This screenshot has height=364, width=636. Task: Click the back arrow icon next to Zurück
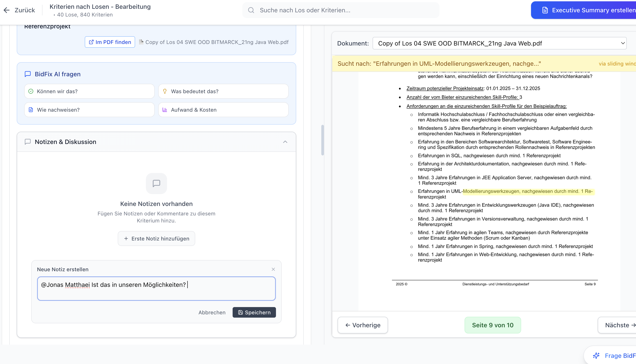(7, 10)
